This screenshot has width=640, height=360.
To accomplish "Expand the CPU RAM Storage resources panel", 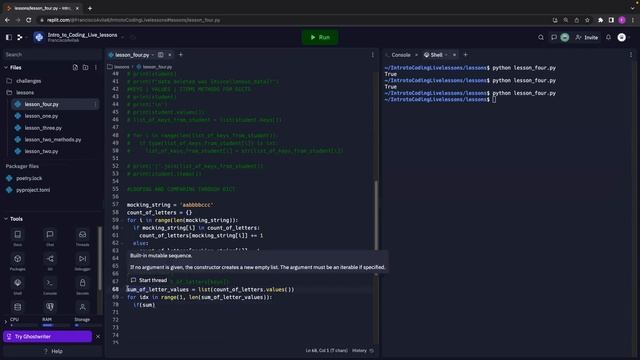I will [6, 322].
